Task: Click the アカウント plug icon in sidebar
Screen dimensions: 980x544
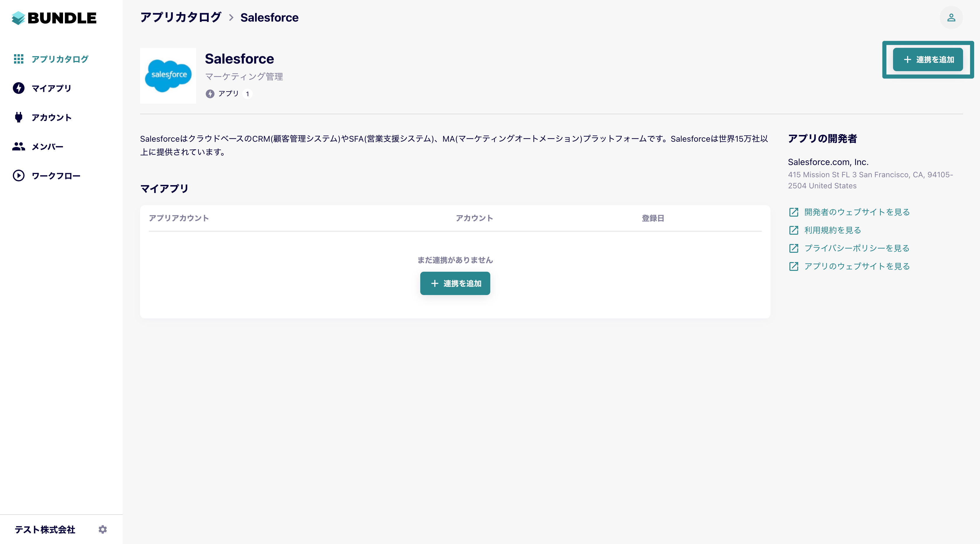Action: [19, 117]
